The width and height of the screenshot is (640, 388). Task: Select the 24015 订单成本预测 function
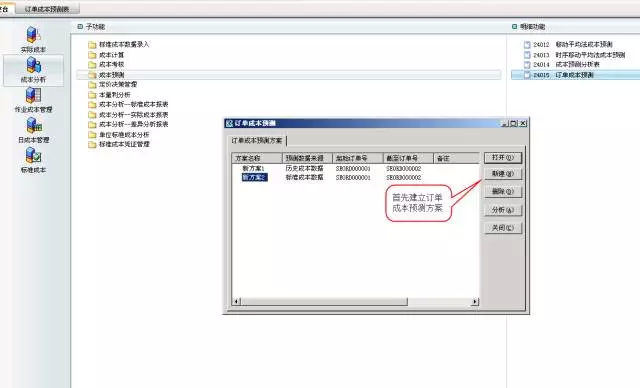coord(576,75)
